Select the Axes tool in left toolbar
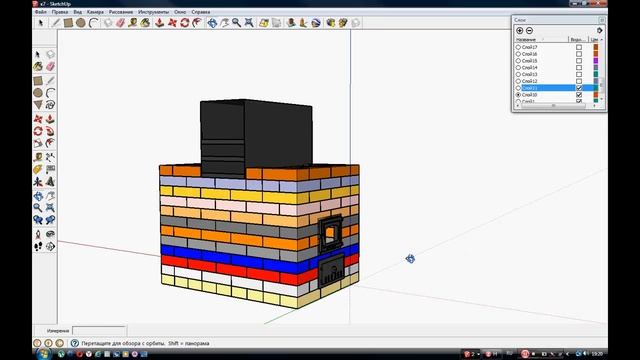 click(x=38, y=182)
